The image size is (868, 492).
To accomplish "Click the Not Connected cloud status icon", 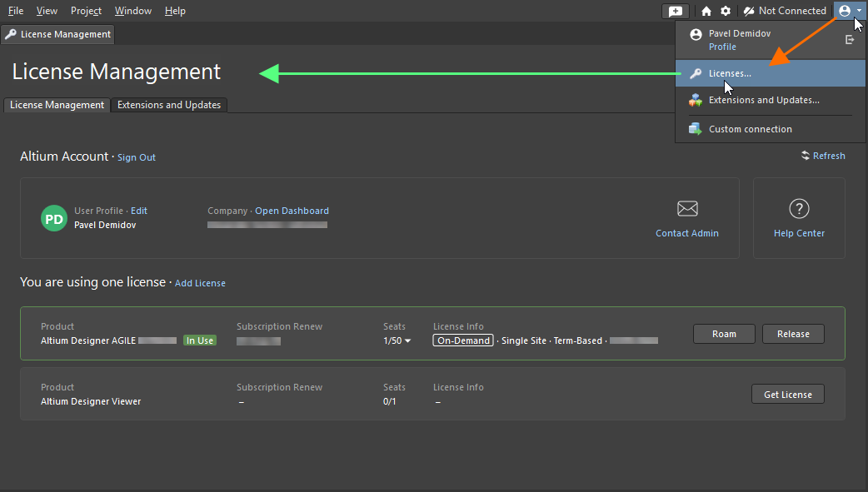I will pos(749,11).
